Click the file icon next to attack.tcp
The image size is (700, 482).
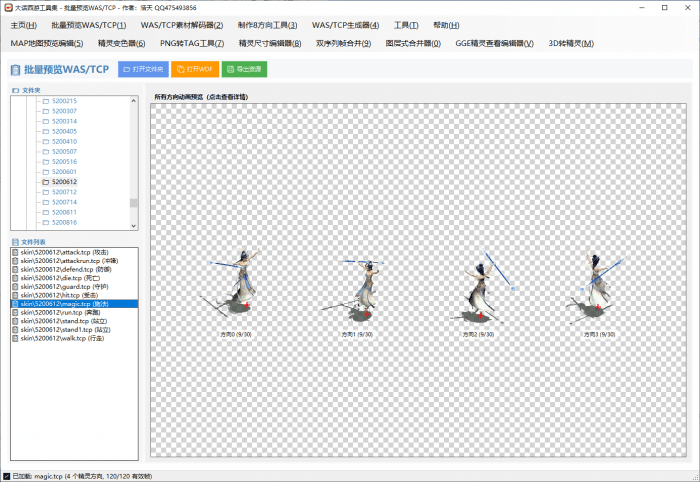[x=16, y=253]
